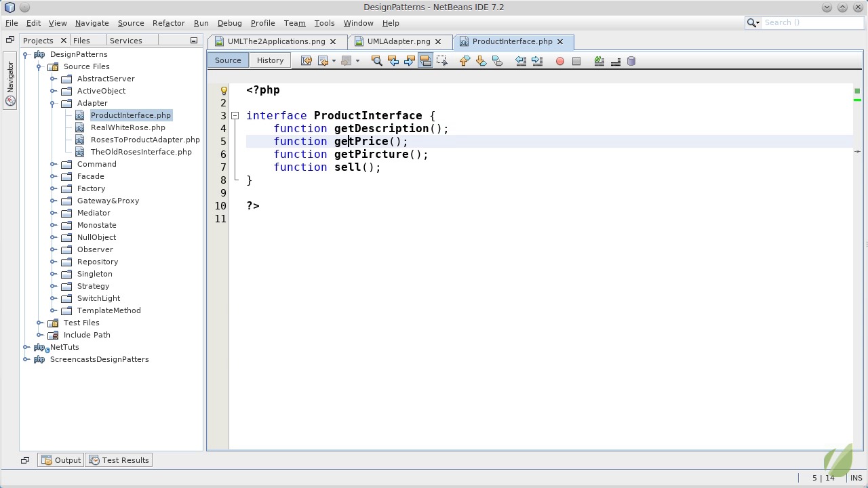This screenshot has width=868, height=488.
Task: Click the lightbulb hint on line 1
Action: 224,90
